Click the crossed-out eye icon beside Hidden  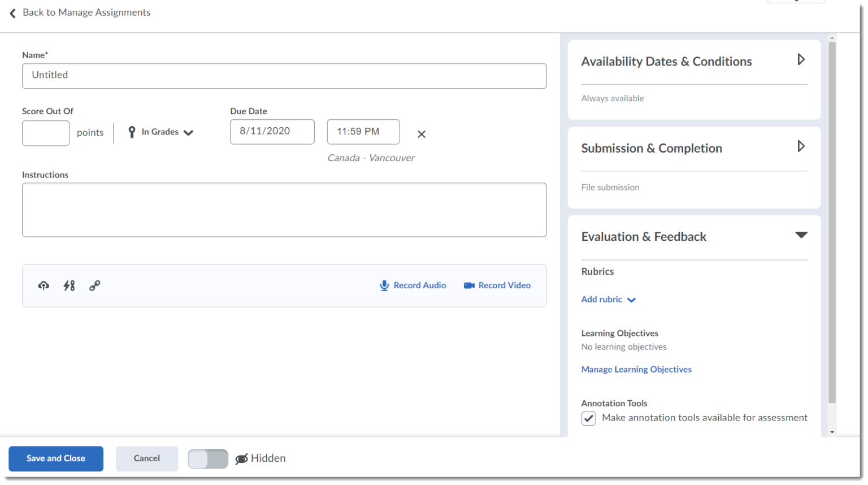[x=242, y=458]
